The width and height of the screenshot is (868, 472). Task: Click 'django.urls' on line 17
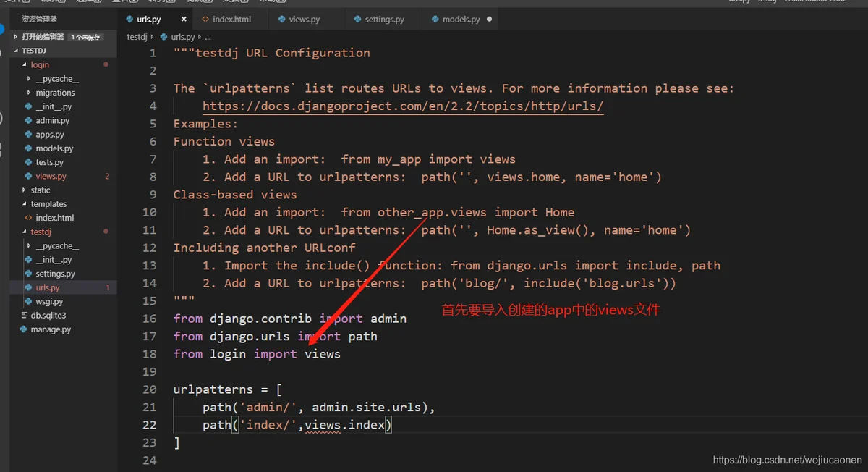pos(250,336)
